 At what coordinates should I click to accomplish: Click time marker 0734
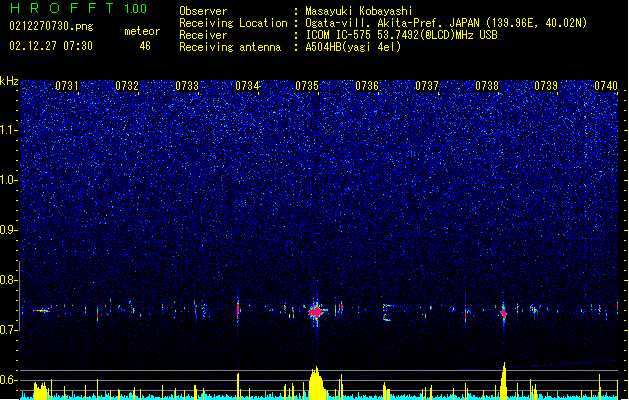247,86
